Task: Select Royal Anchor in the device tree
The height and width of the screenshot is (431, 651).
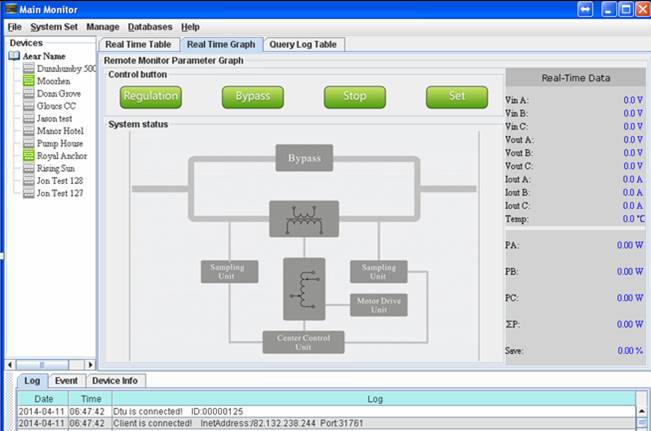Action: point(62,156)
